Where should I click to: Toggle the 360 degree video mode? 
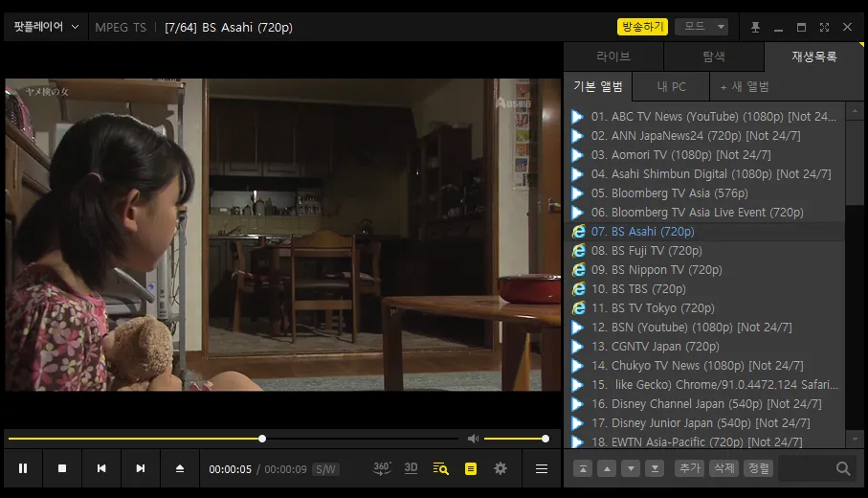382,468
